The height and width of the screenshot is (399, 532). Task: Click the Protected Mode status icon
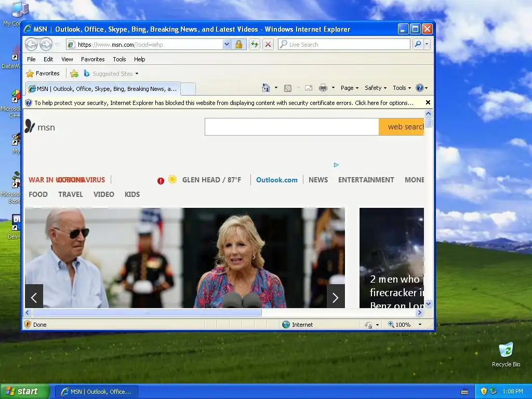(x=368, y=325)
